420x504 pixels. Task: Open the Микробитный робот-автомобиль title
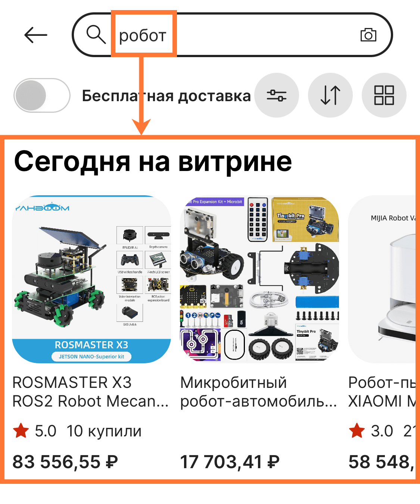click(x=258, y=392)
